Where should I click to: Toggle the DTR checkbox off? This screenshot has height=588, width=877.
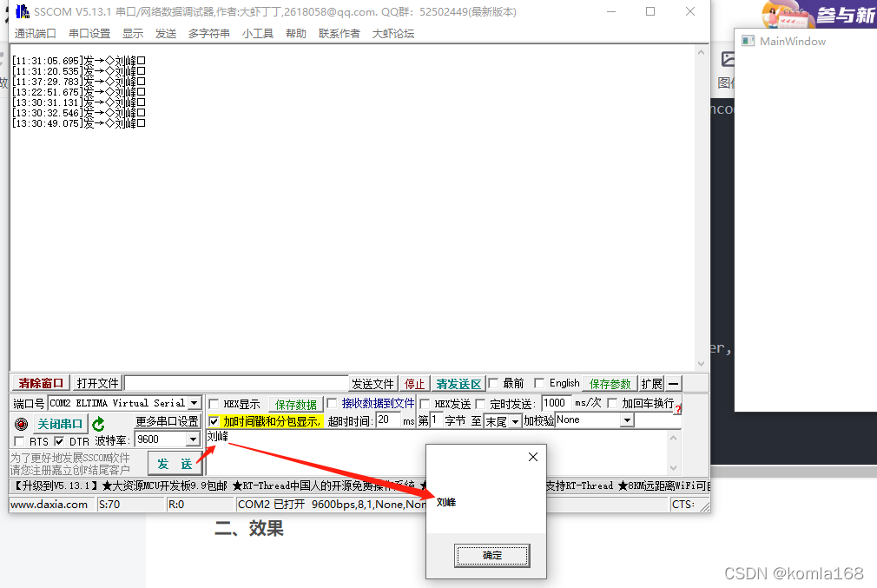(58, 440)
